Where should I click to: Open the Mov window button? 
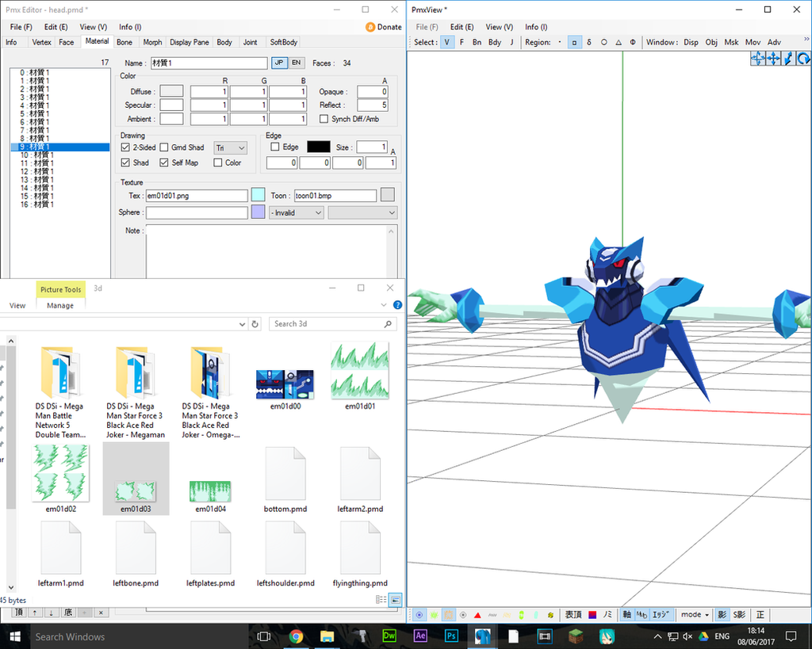click(753, 43)
